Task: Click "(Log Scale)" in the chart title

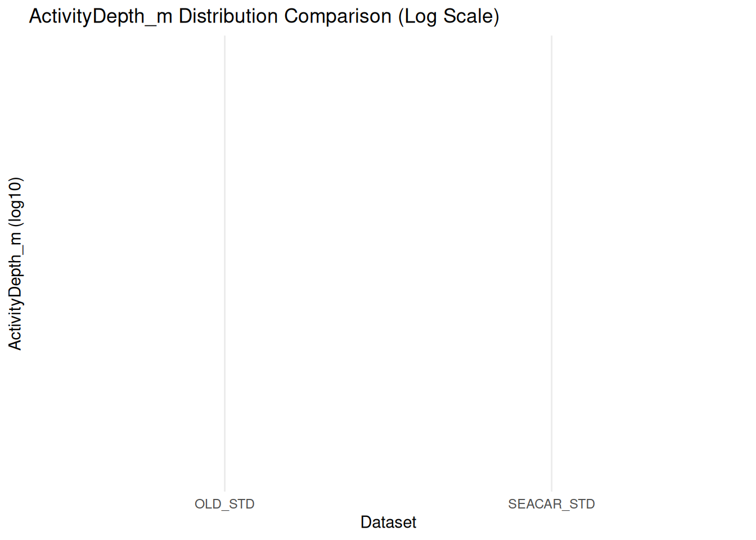Action: point(449,16)
